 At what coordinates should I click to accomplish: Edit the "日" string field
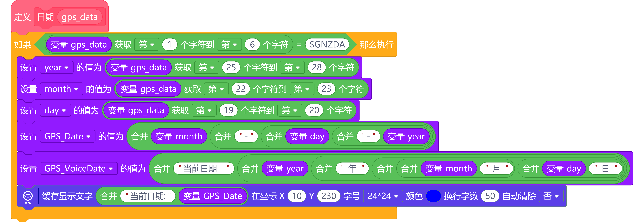coord(605,168)
